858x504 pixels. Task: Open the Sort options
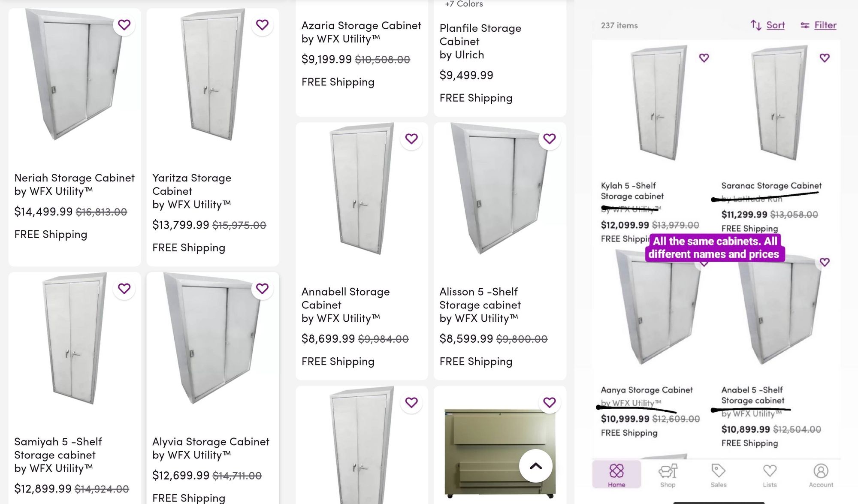(768, 25)
